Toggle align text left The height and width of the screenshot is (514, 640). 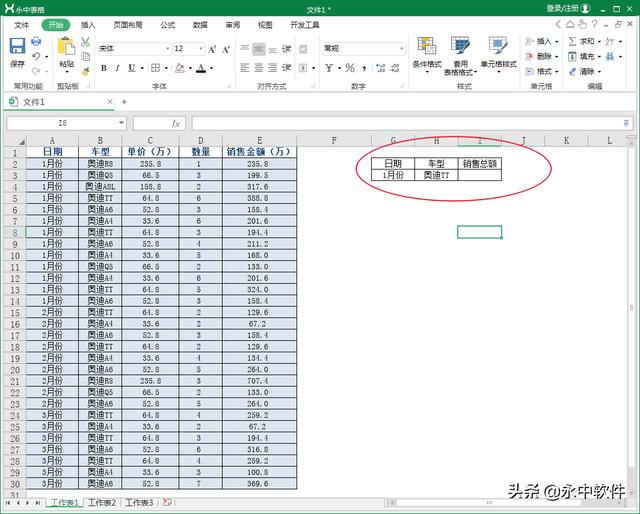[x=244, y=68]
